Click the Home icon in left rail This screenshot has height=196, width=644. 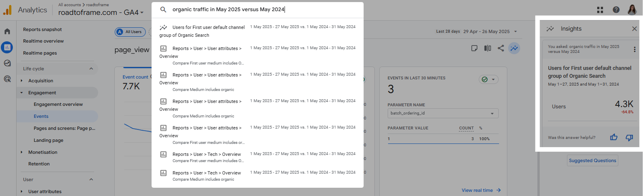click(x=7, y=31)
